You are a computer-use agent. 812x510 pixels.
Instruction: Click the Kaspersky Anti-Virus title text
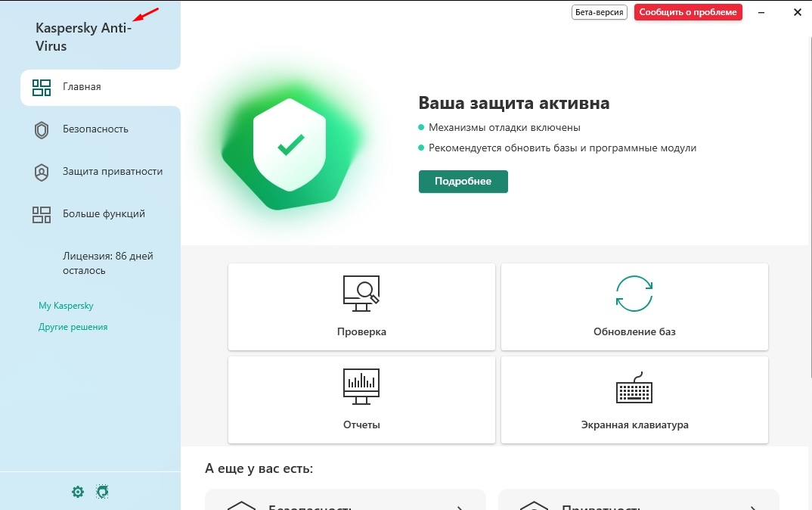(83, 37)
